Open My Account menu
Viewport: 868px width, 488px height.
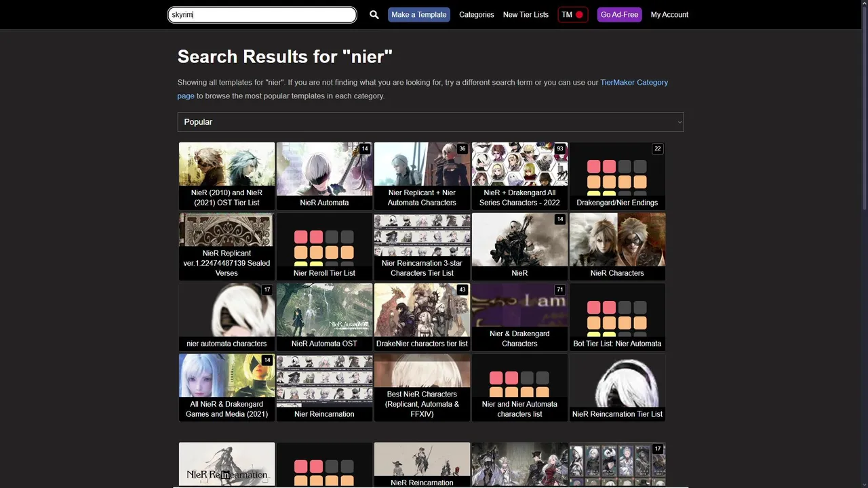pos(669,14)
